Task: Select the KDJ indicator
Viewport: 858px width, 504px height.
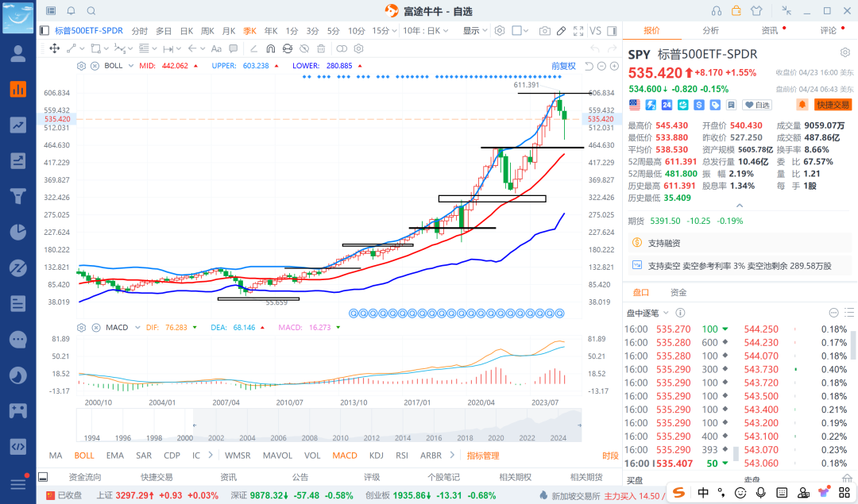Action: click(x=376, y=456)
